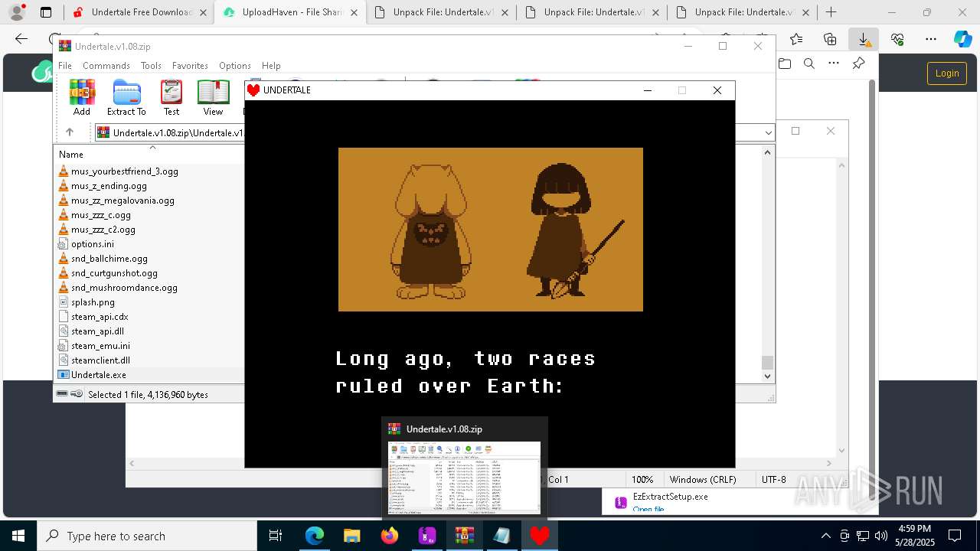The height and width of the screenshot is (551, 980).
Task: Click the volume icon in system tray
Action: [881, 536]
